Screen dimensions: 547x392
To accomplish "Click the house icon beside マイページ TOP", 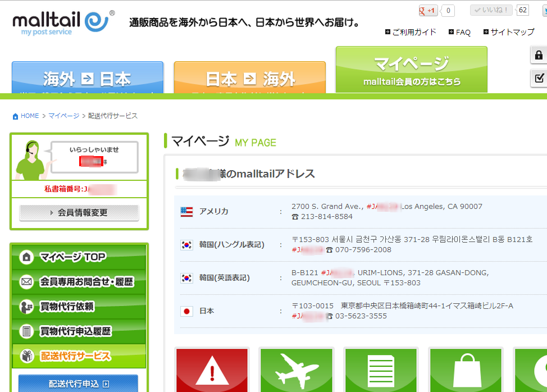I will 26,257.
